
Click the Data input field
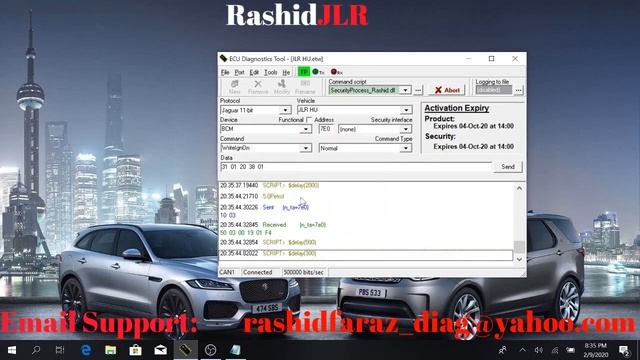356,167
